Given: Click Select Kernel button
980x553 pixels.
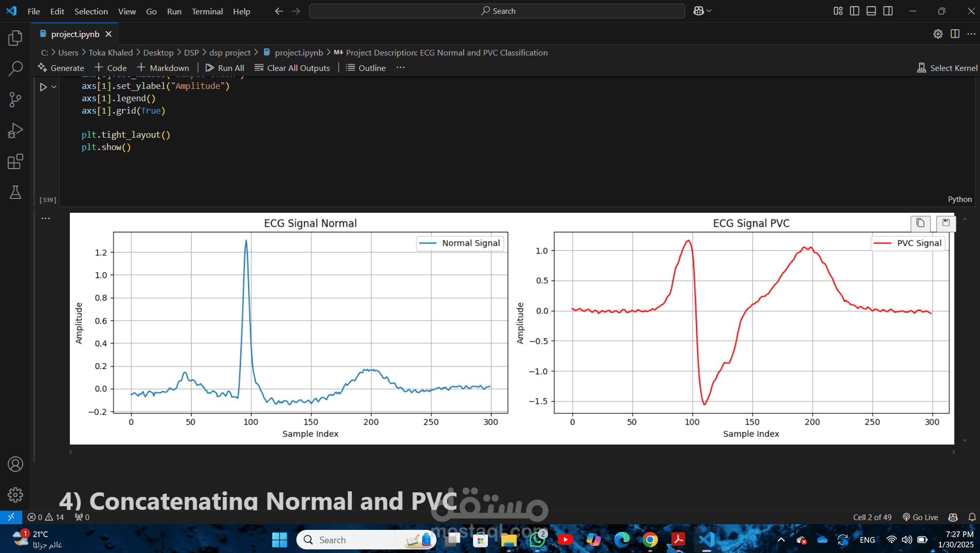Looking at the screenshot, I should (x=947, y=68).
